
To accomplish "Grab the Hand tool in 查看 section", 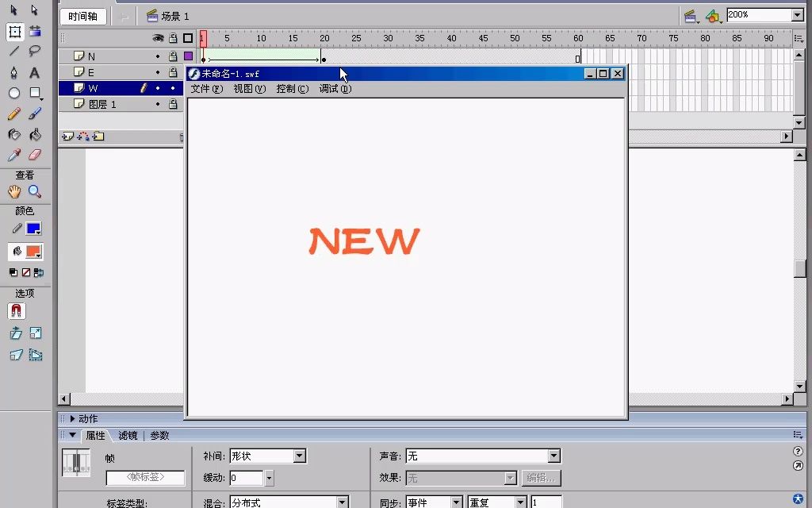I will 14,190.
